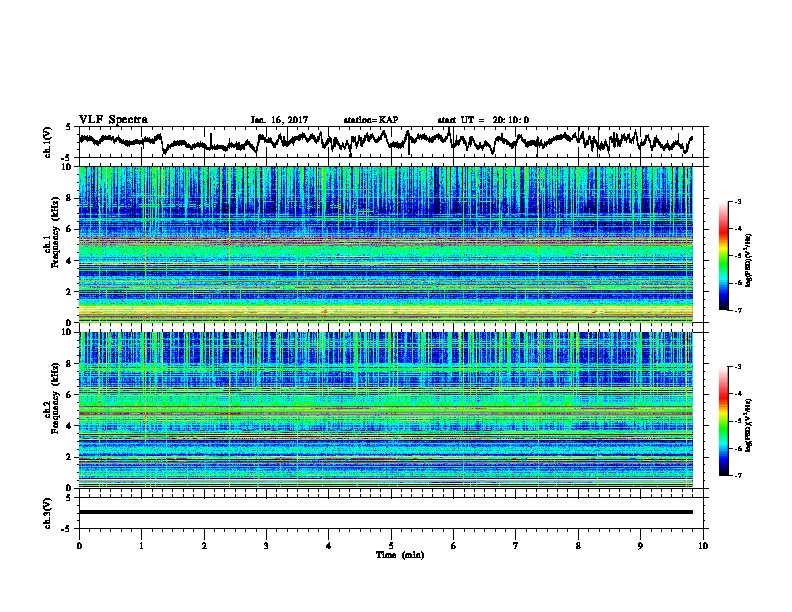Click the ch.2 spectrogram 2 kHz tick label
Image resolution: width=792 pixels, height=612 pixels.
click(x=70, y=457)
